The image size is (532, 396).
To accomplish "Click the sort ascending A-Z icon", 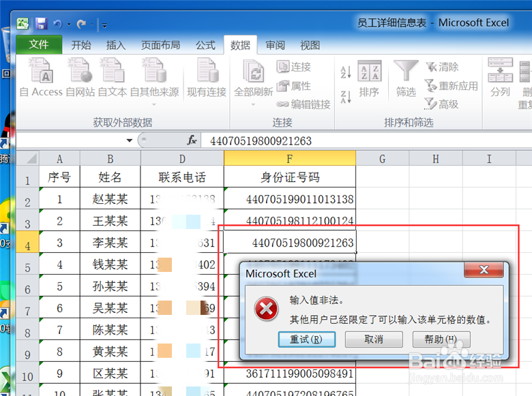I will pos(345,72).
